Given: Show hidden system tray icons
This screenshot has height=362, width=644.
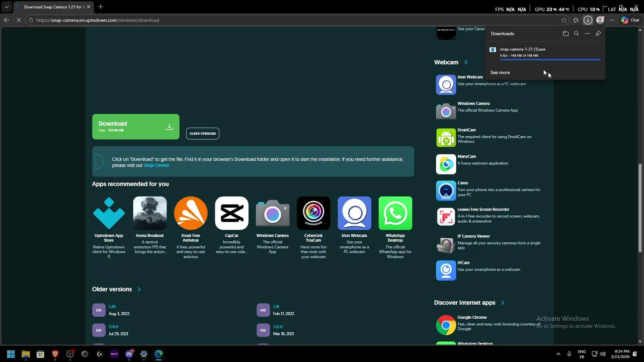Looking at the screenshot, I should tap(558, 354).
